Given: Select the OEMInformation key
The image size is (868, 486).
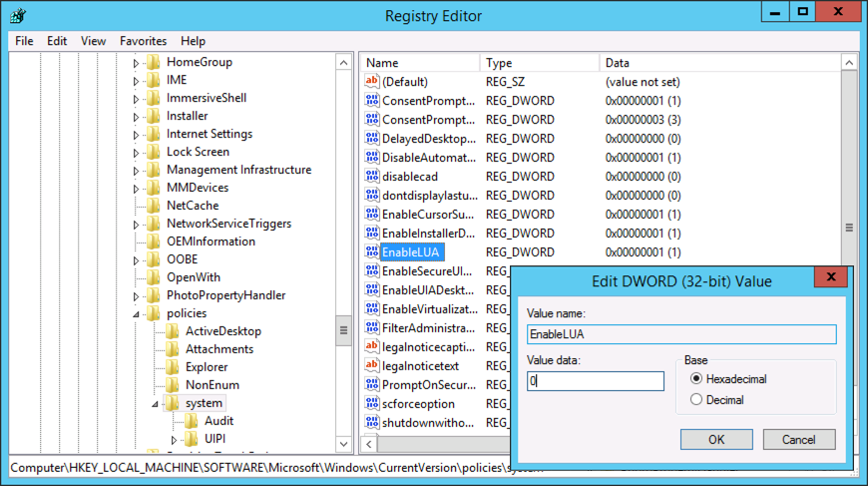Looking at the screenshot, I should pyautogui.click(x=211, y=242).
